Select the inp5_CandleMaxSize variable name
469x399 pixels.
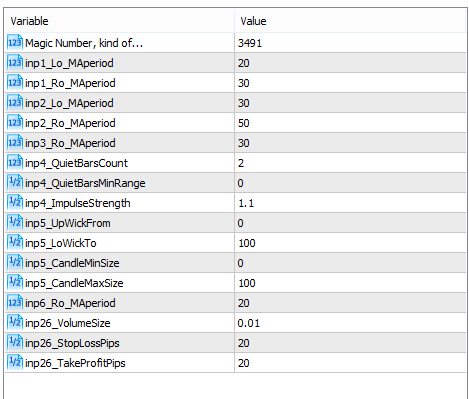pos(74,283)
